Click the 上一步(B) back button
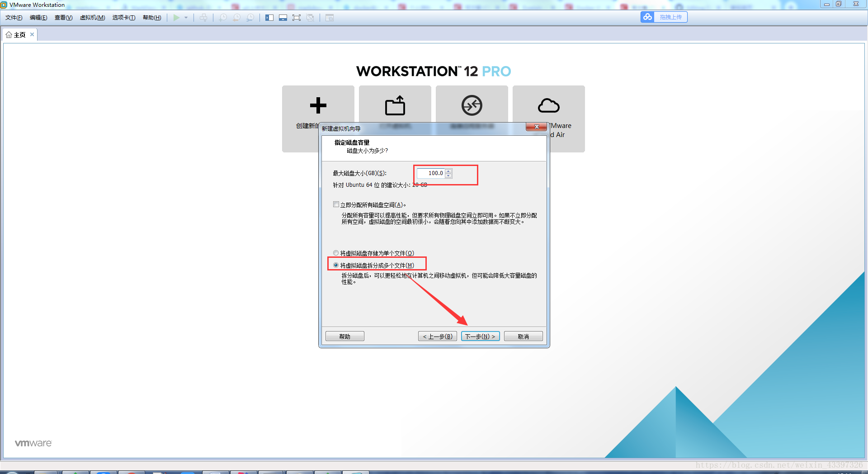This screenshot has height=474, width=868. 438,337
